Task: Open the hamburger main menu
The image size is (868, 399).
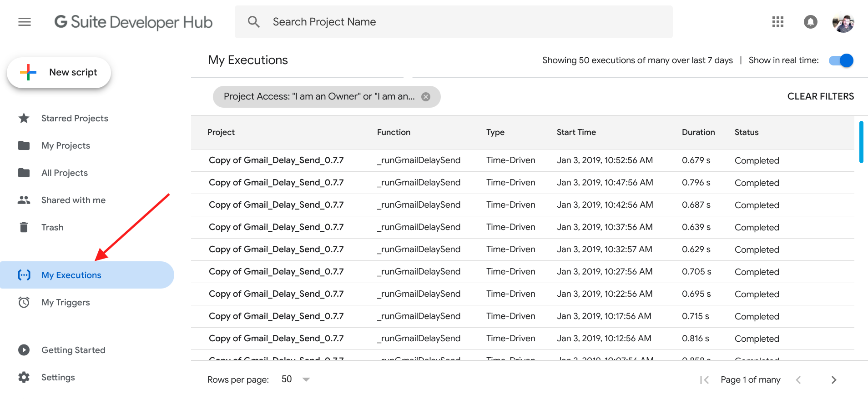Action: pyautogui.click(x=25, y=22)
